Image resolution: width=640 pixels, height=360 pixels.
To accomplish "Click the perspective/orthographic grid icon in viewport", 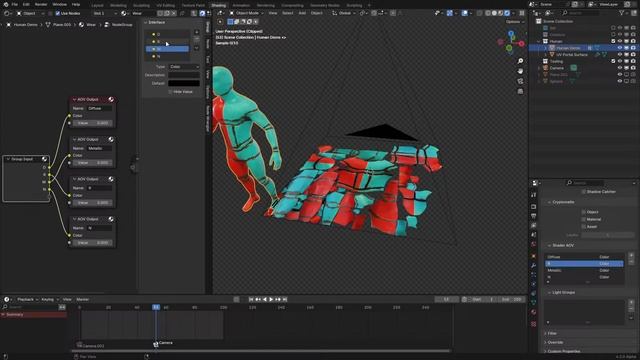I will click(x=520, y=91).
